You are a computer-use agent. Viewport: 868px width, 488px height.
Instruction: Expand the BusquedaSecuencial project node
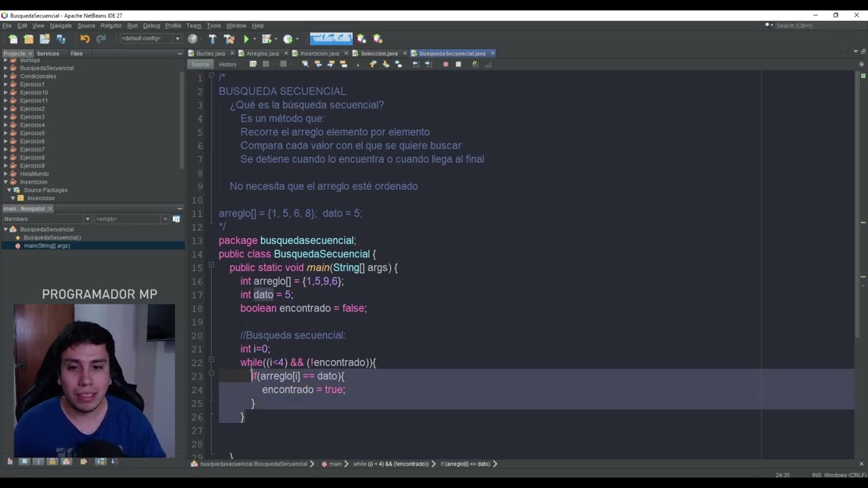(5, 68)
